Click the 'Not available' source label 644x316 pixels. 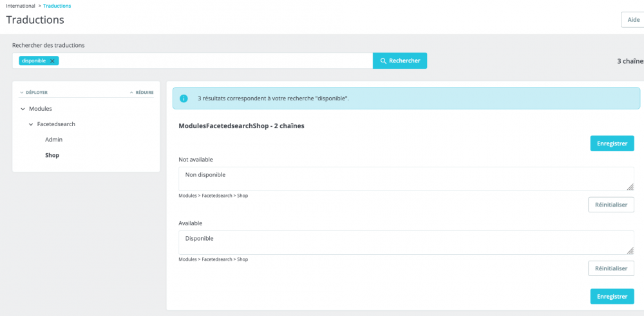[196, 159]
